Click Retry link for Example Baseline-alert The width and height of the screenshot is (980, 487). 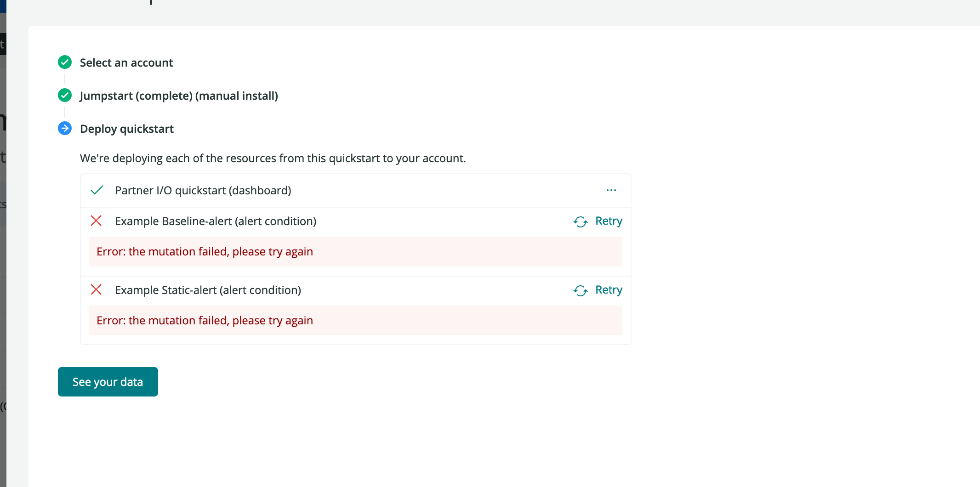[x=609, y=221]
